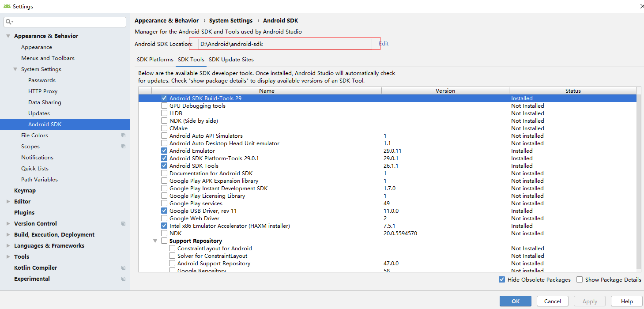The height and width of the screenshot is (309, 644).
Task: Expand the Editor settings section
Action: [8, 202]
